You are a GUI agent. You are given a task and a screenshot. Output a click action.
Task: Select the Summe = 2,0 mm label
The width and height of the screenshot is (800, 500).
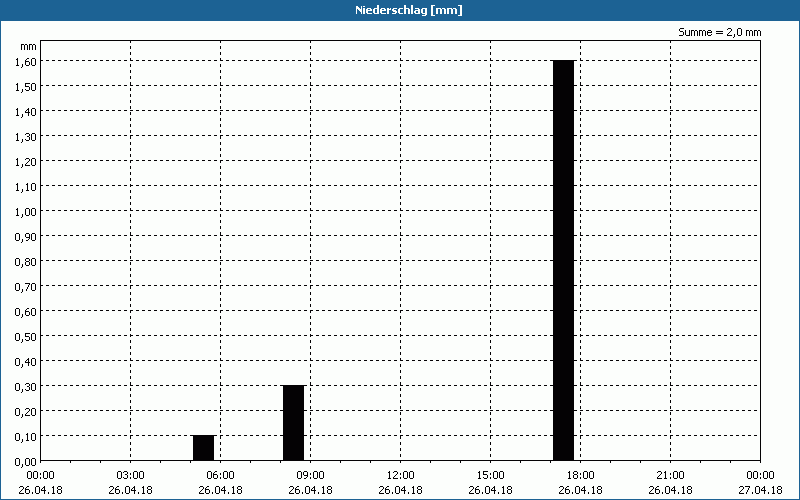coord(719,32)
